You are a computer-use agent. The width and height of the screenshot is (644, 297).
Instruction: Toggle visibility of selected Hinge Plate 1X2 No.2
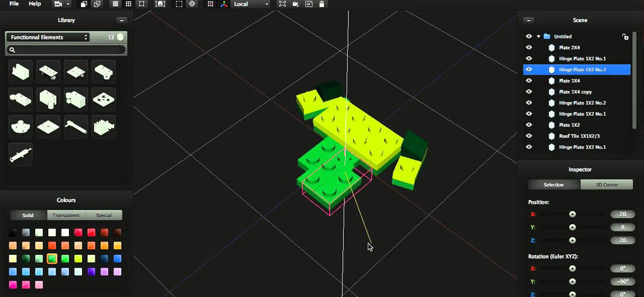tap(529, 70)
